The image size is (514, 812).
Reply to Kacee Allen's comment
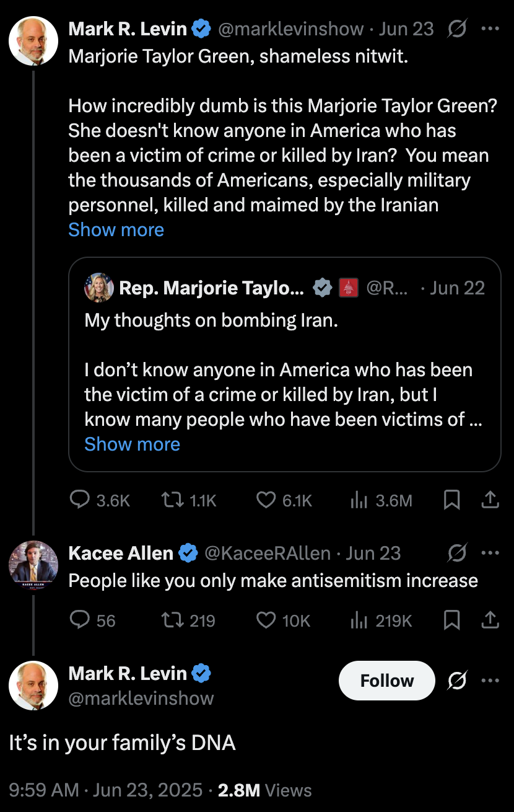pyautogui.click(x=81, y=620)
